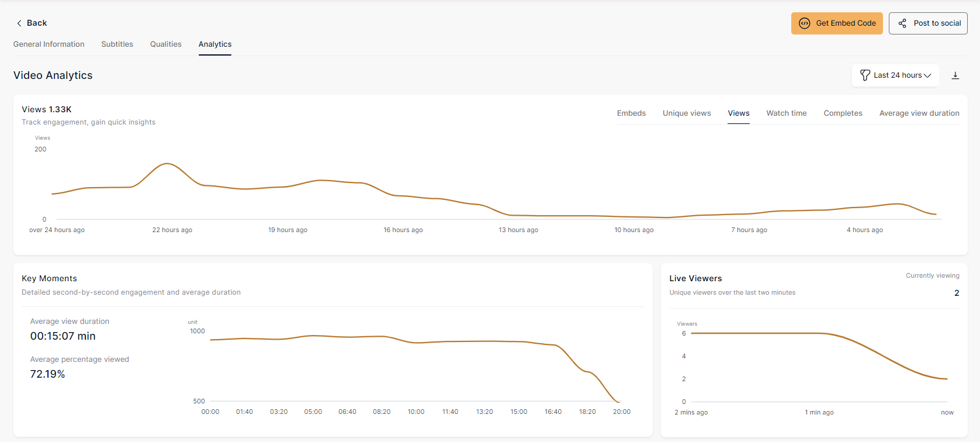Click the 18:20 label in Key Moments

click(x=587, y=412)
